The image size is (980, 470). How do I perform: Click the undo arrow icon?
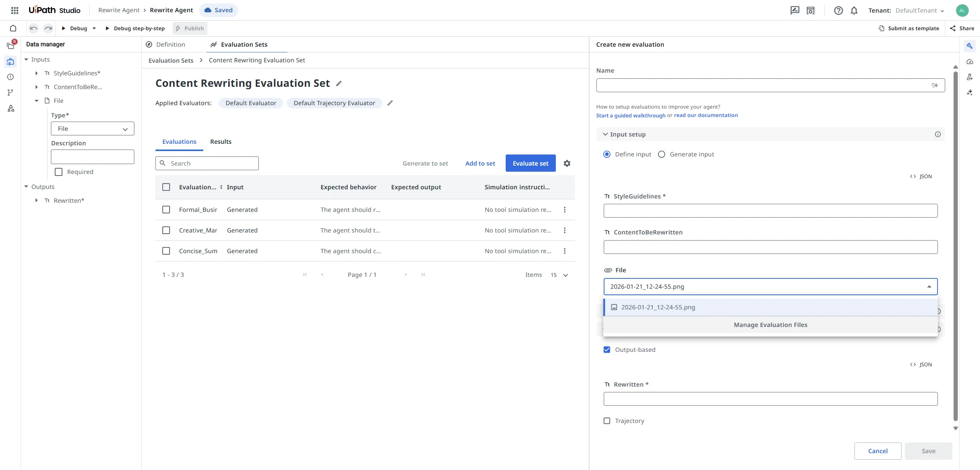(x=34, y=28)
